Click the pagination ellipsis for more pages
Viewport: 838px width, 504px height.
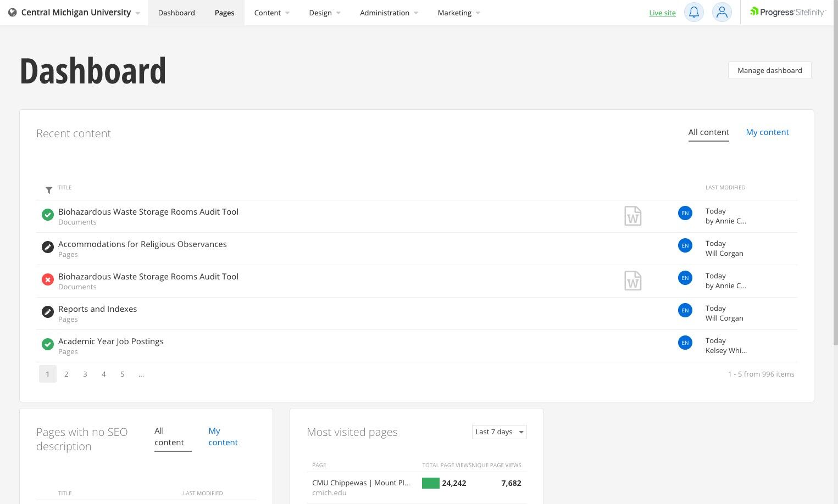coord(141,374)
